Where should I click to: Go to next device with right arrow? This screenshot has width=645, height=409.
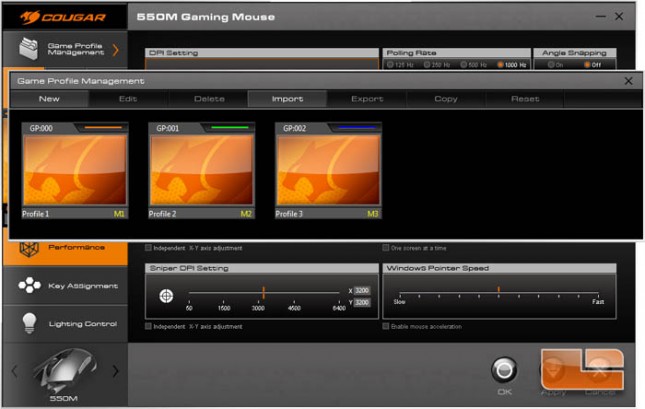pos(116,371)
